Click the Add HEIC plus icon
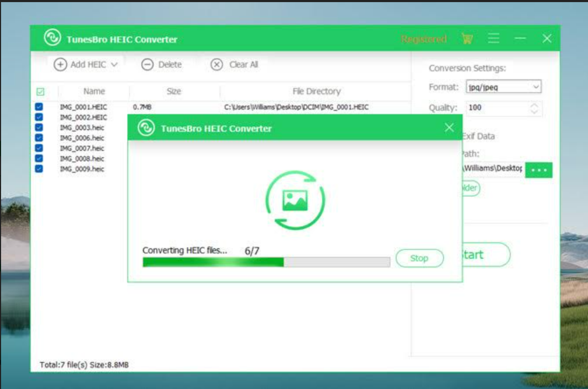Image resolution: width=588 pixels, height=389 pixels. tap(60, 65)
